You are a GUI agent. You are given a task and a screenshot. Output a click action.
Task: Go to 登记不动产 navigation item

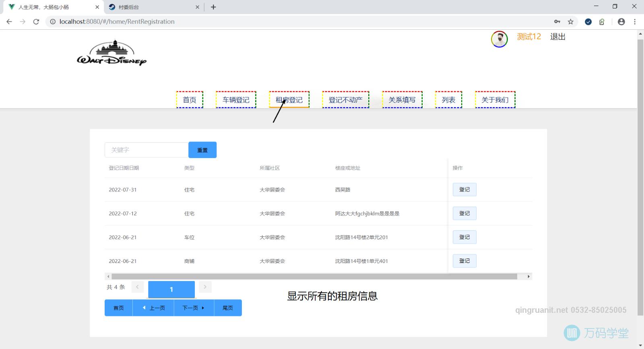coord(345,100)
